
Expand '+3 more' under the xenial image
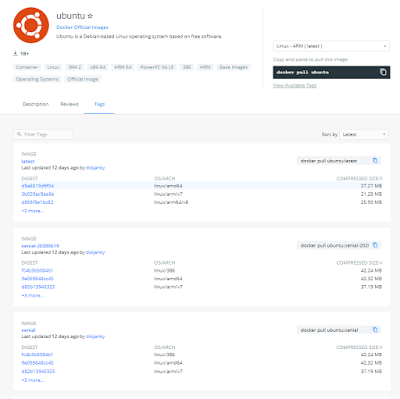33,380
